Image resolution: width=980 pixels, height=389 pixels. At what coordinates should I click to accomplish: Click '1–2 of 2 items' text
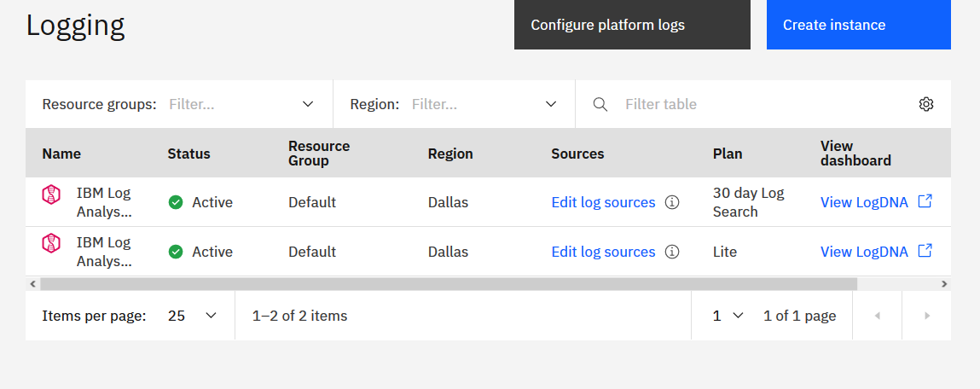point(300,316)
